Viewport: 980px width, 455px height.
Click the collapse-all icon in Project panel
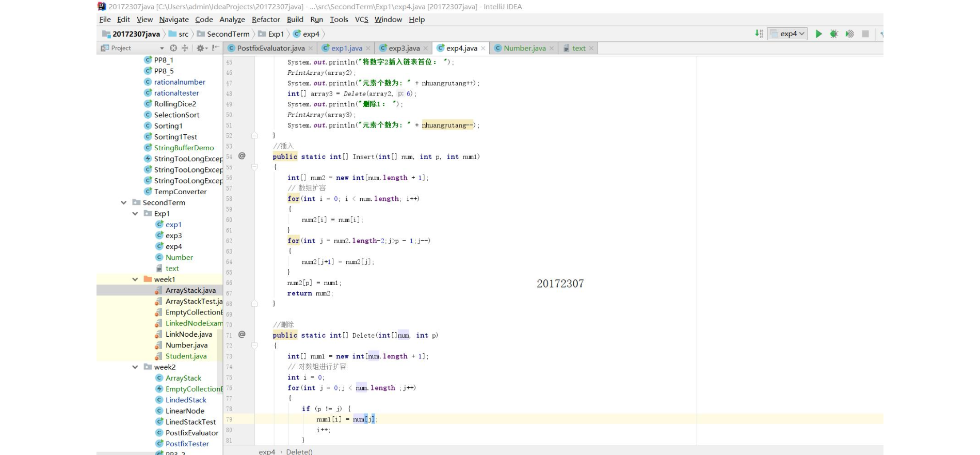184,48
